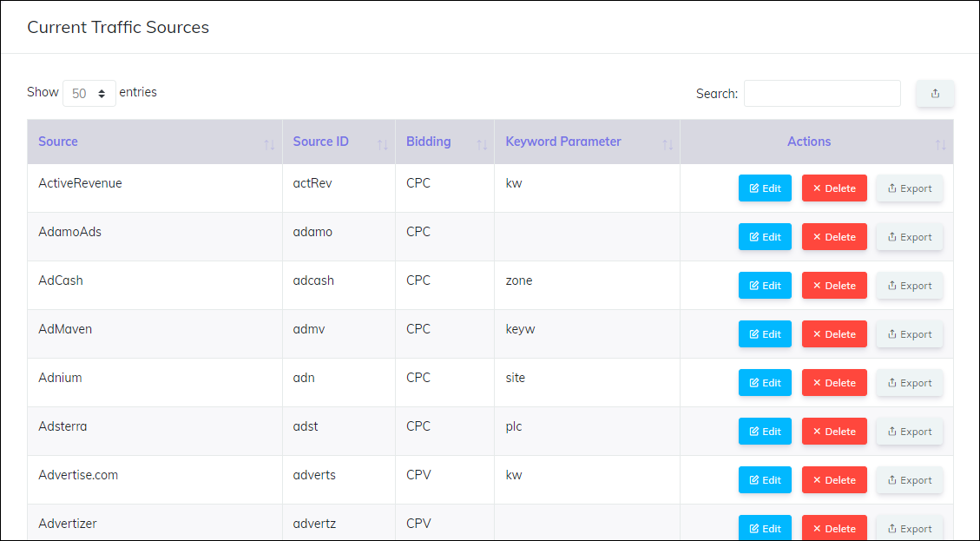Image resolution: width=980 pixels, height=541 pixels.
Task: Sort by Source ID column arrows
Action: [x=383, y=145]
